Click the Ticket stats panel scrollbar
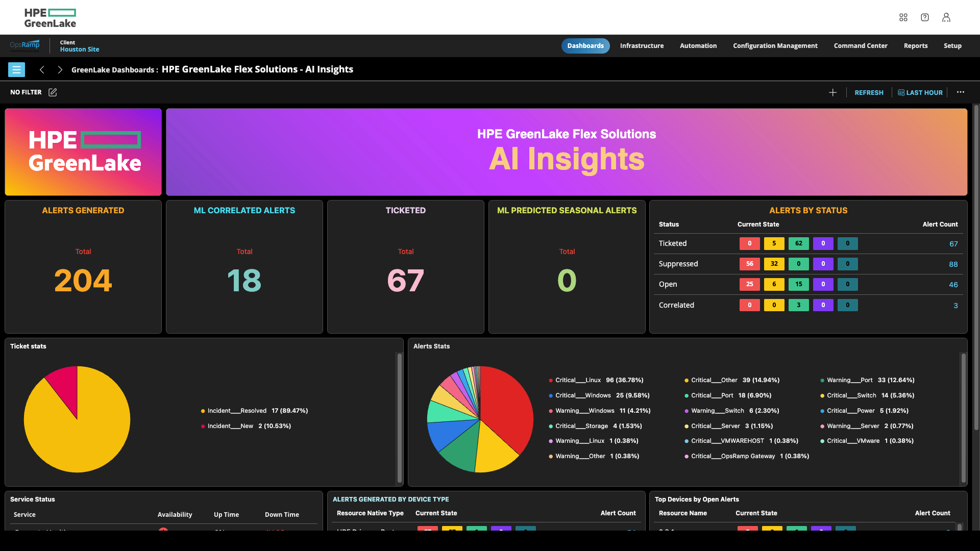Image resolution: width=980 pixels, height=551 pixels. [399, 417]
